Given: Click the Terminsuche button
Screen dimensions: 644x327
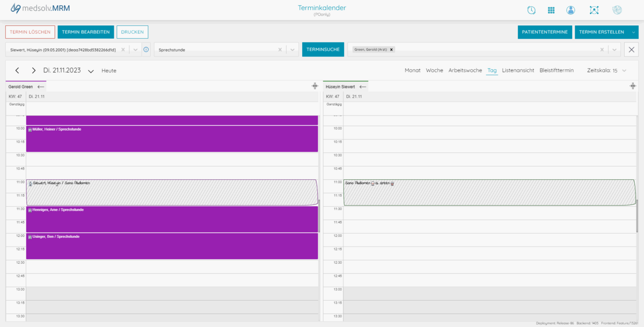Looking at the screenshot, I should coord(323,49).
